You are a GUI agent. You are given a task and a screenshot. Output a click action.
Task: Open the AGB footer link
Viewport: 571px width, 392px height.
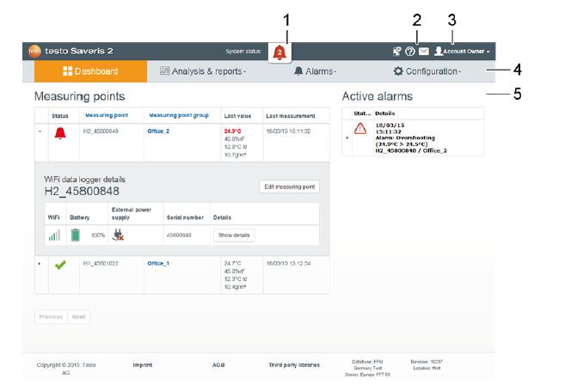coord(218,365)
